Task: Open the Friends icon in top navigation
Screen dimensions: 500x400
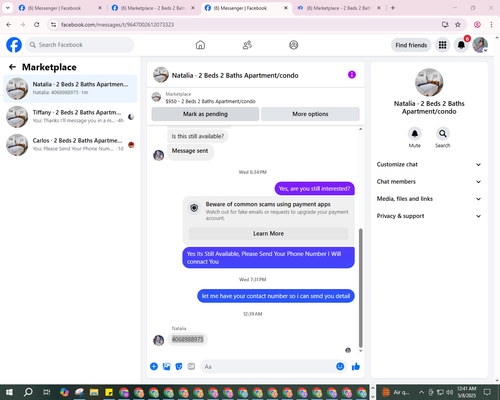Action: coord(247,45)
